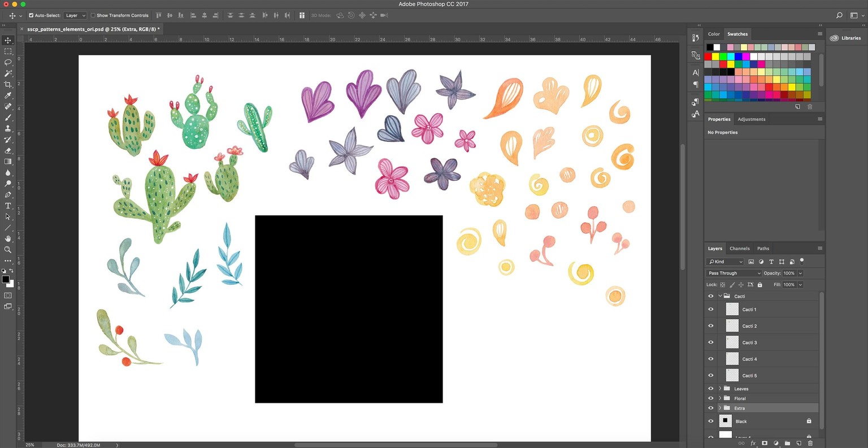This screenshot has height=448, width=868.
Task: Hide the Cacti 1 layer
Action: pyautogui.click(x=711, y=309)
